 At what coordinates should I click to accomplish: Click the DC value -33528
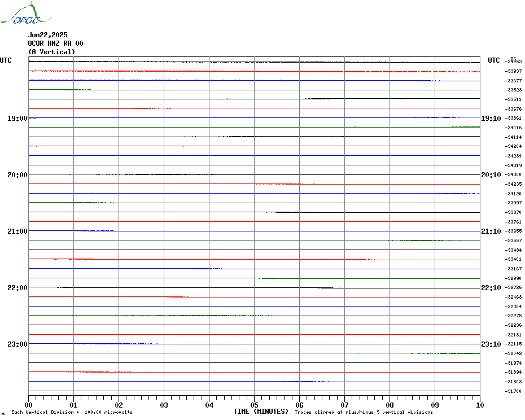[513, 90]
